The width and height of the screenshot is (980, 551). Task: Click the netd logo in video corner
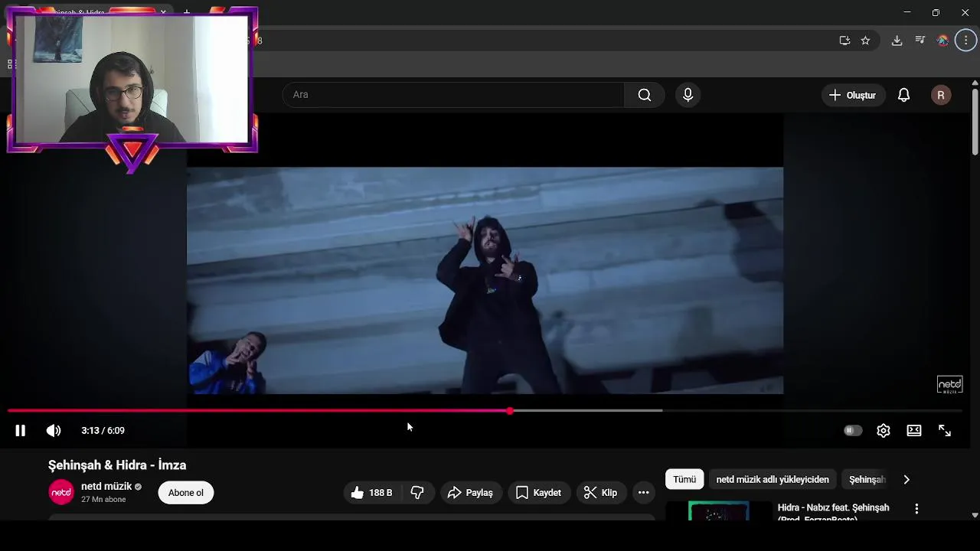[x=949, y=384]
